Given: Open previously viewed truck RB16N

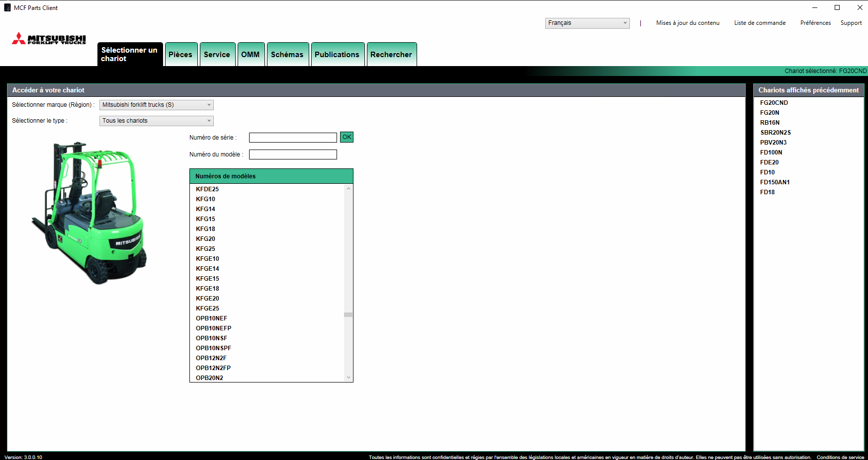Looking at the screenshot, I should [x=770, y=123].
